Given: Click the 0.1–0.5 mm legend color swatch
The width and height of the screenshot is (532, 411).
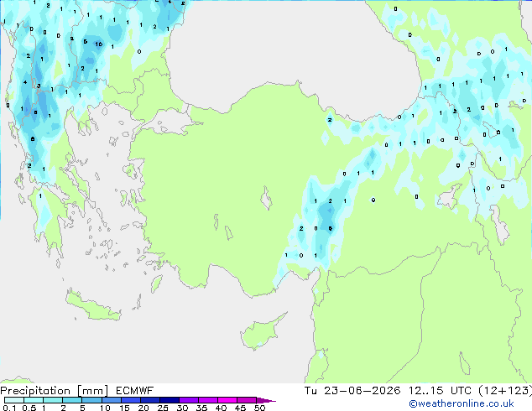Looking at the screenshot, I should point(14,400).
